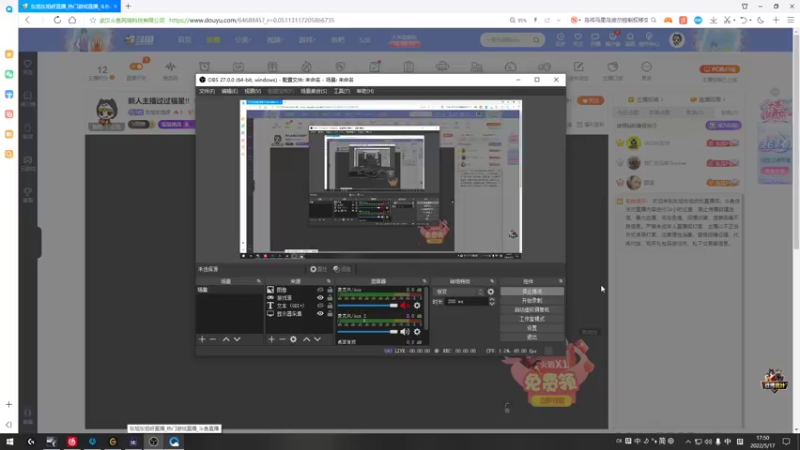This screenshot has height=450, width=800.
Task: Decrease transition duration with down arrow
Action: point(492,304)
